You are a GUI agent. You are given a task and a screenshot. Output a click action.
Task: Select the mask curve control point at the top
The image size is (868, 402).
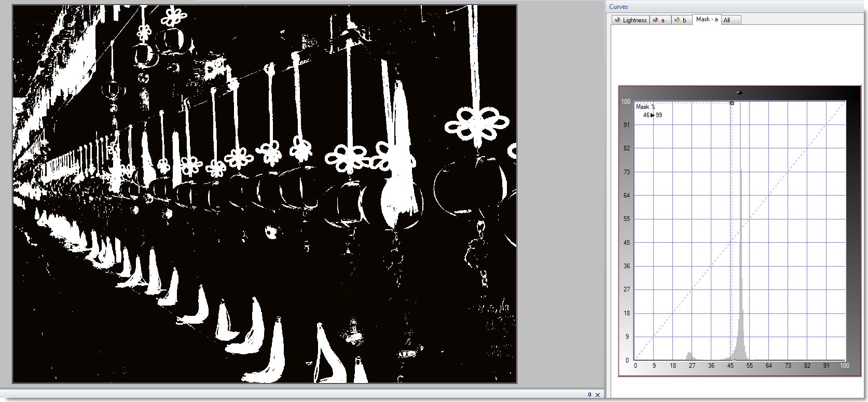[732, 103]
